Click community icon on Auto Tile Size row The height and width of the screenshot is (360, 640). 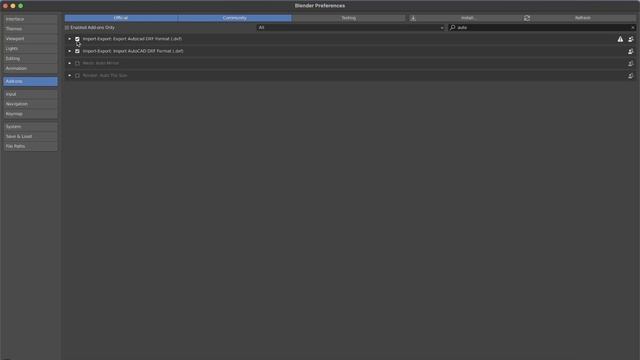(631, 76)
